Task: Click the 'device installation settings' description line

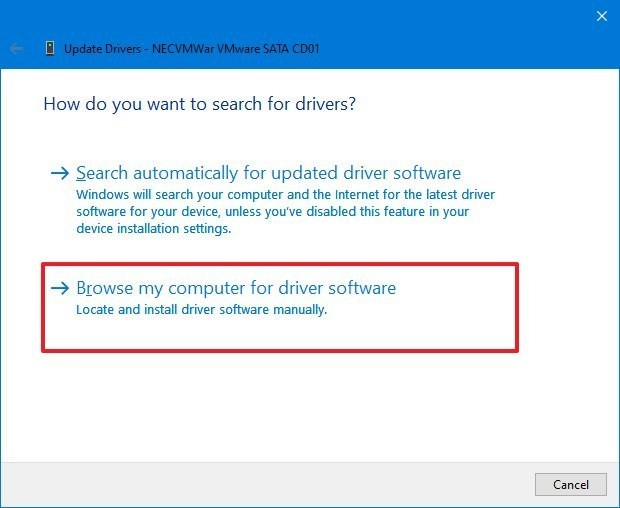Action: click(153, 229)
